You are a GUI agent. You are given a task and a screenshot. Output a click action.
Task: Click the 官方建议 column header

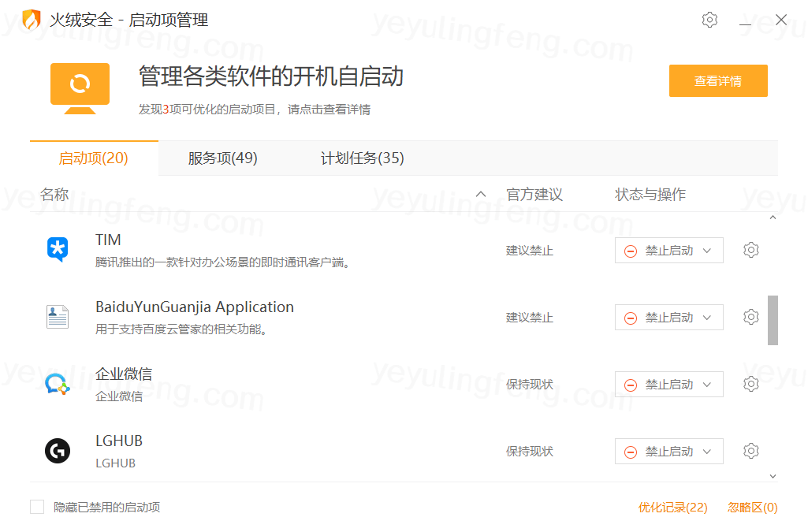534,194
